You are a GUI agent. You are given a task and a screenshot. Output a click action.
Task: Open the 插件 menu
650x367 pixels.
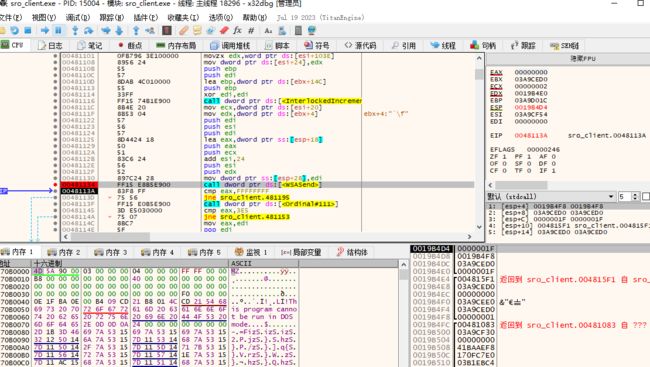click(146, 17)
